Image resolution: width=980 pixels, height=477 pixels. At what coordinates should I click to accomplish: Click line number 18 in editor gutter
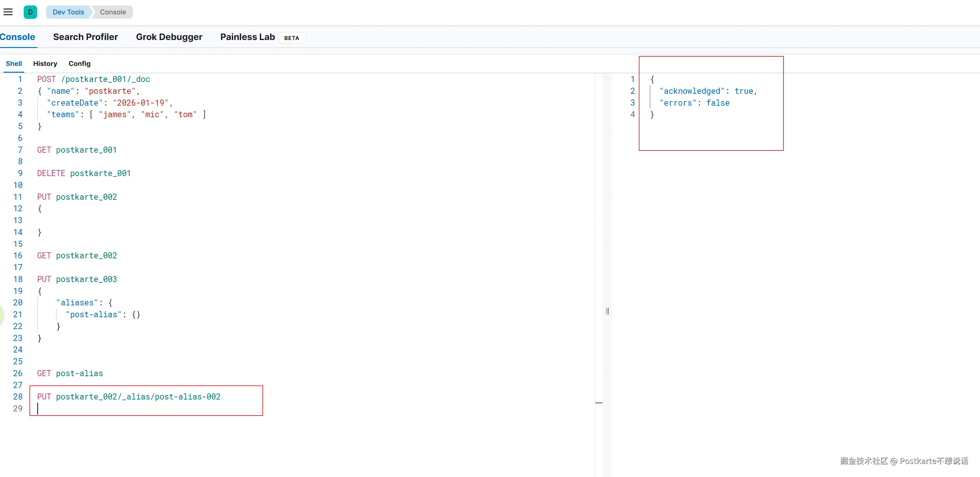(18, 279)
